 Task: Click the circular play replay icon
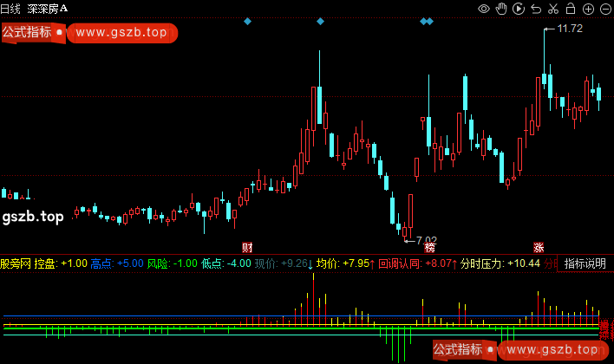(x=519, y=9)
